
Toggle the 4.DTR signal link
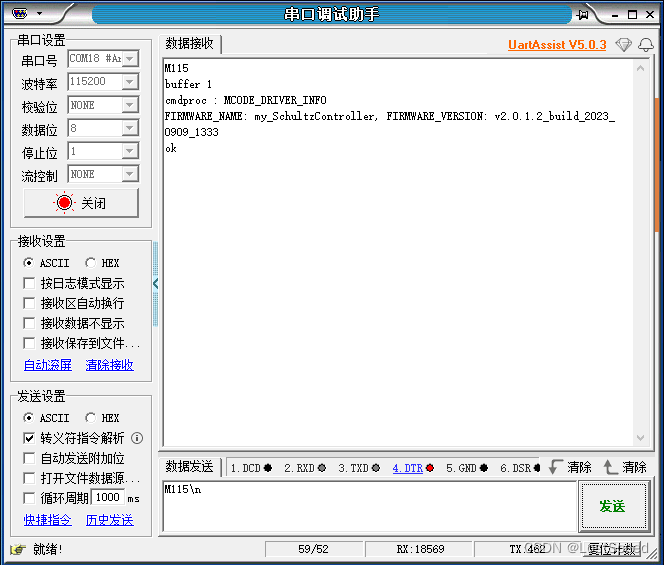click(407, 468)
